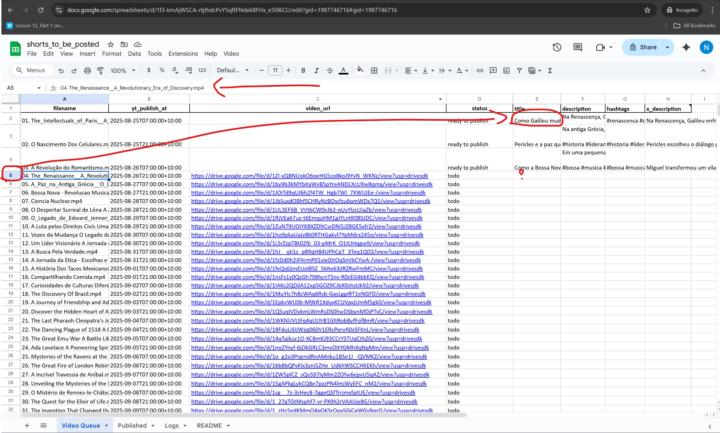The image size is (720, 433).
Task: Insert a comment from toolbar
Action: 493,71
